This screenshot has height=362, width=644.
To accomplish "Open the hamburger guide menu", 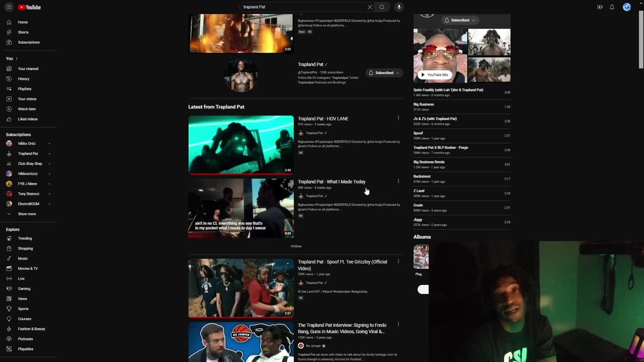I will click(x=9, y=7).
